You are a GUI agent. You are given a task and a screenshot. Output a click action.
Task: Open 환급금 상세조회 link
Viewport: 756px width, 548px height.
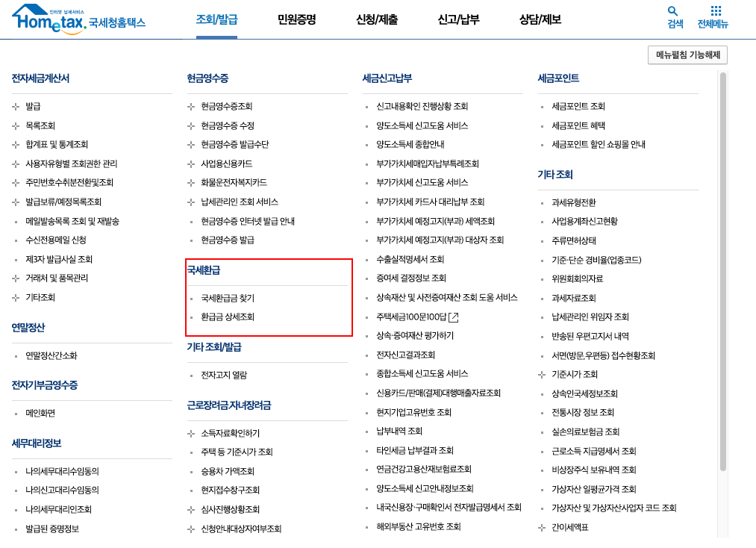point(228,317)
